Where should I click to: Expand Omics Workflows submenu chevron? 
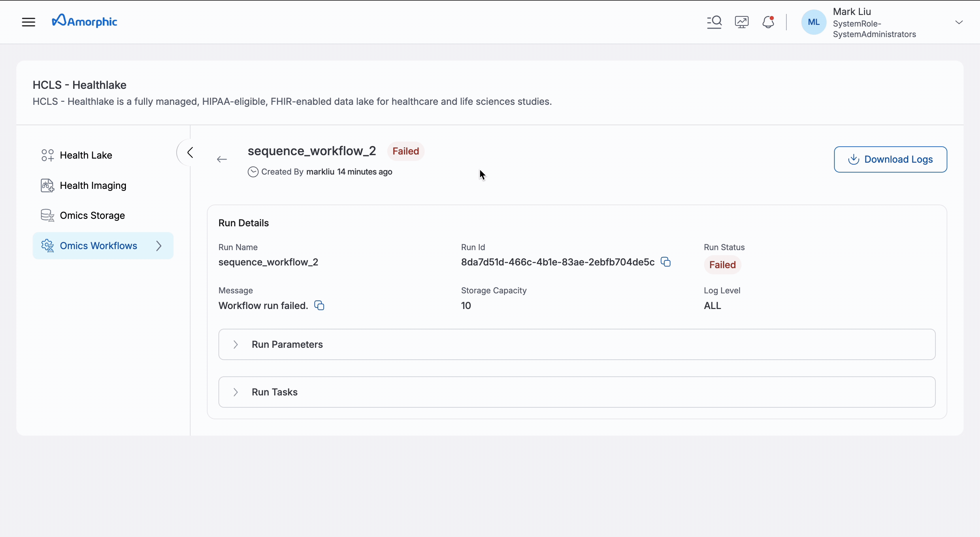click(159, 245)
